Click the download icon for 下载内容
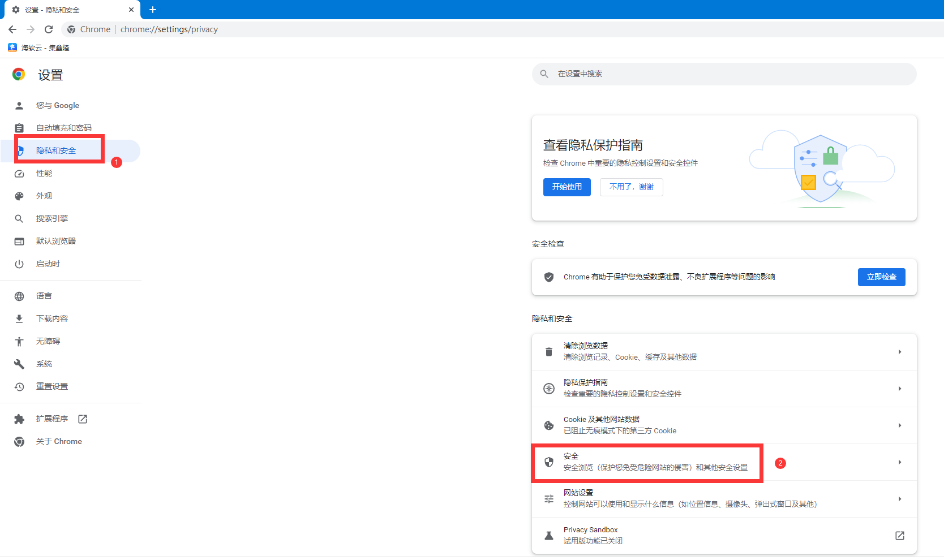Viewport: 944px width, 560px height. [x=19, y=319]
